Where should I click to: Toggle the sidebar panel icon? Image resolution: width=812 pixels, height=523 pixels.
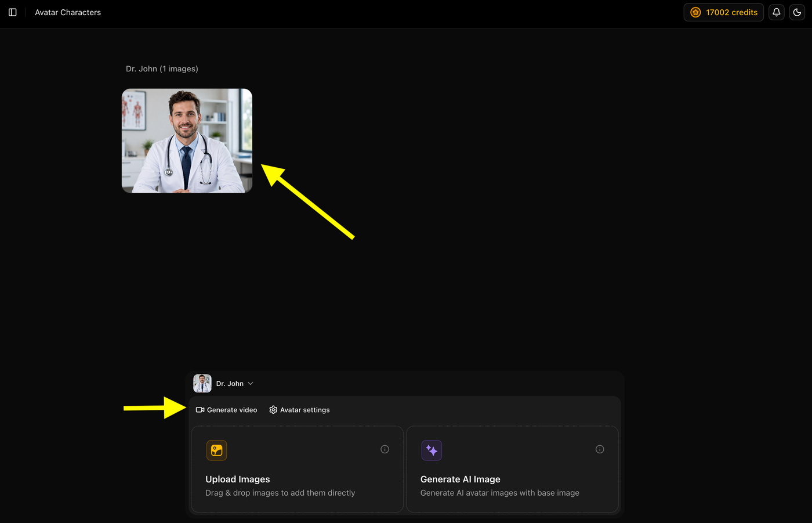[13, 12]
